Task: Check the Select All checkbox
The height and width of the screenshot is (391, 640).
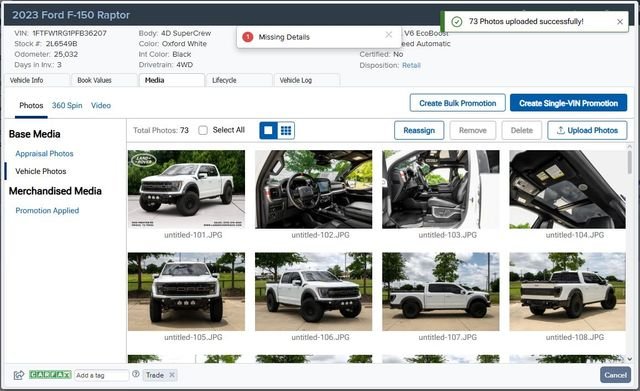Action: [x=203, y=130]
